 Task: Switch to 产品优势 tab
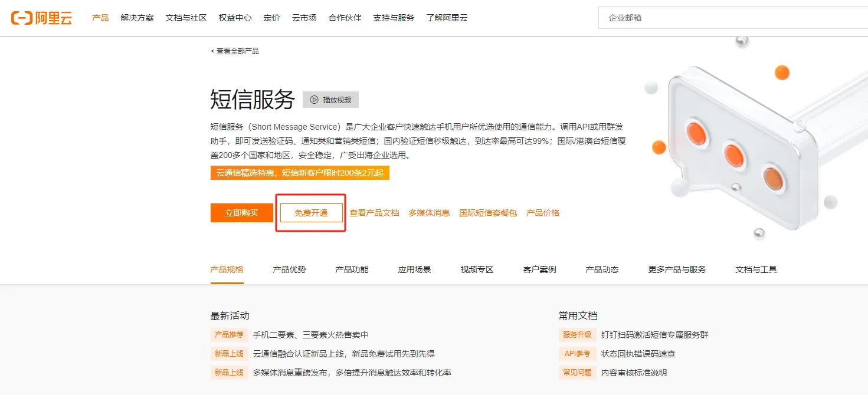[289, 269]
